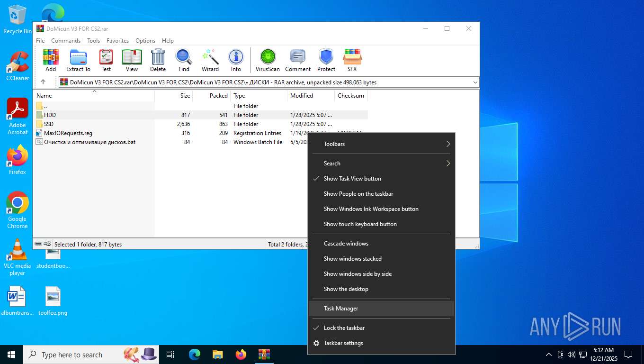Click the Comment toolbar icon
Viewport: 644px width, 364px height.
tap(298, 60)
